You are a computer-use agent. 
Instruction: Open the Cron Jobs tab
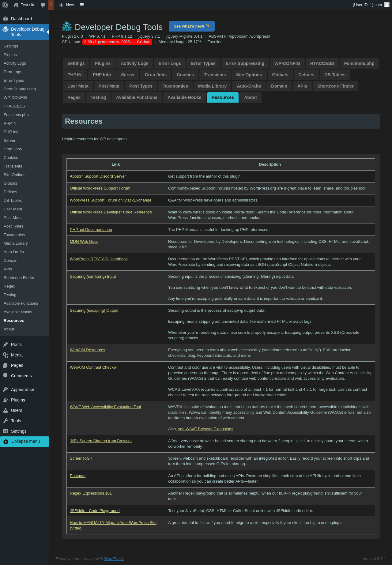(156, 75)
